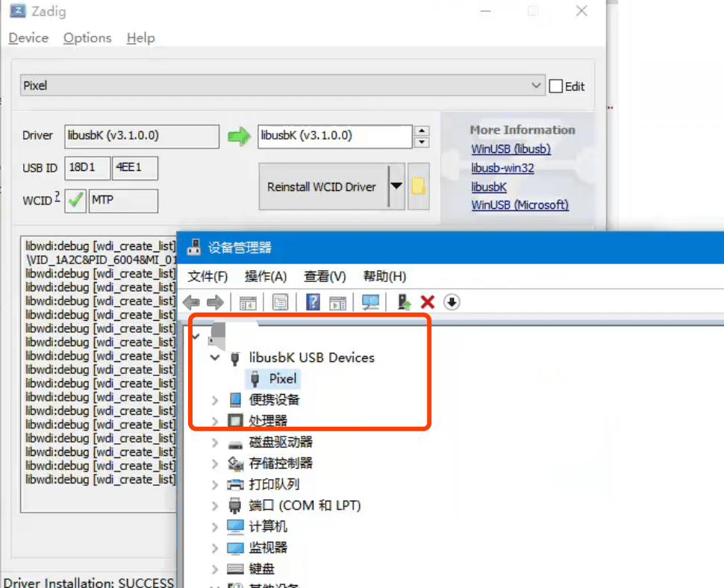Scan for hardware changes with monitor icon
Image resolution: width=724 pixels, height=588 pixels.
(370, 302)
